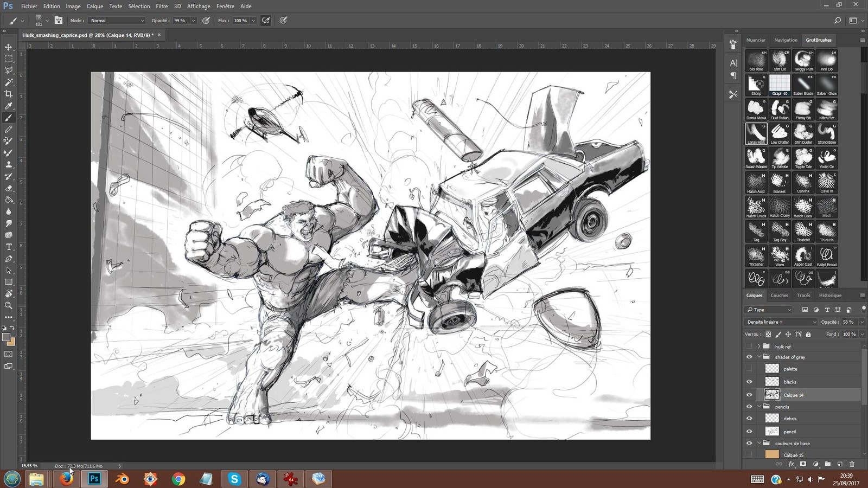Expand the 'hulk ref' group
The image size is (868, 488).
[759, 346]
